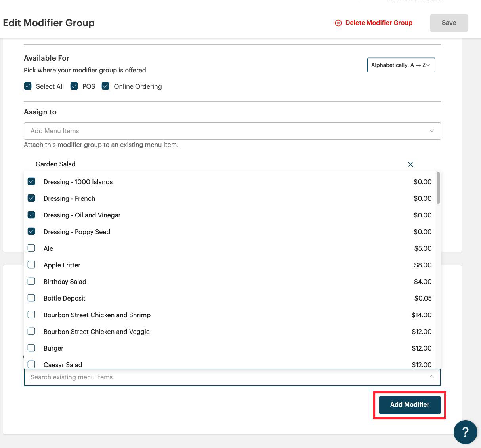
Task: Open the Alphabetically A to Z sort dropdown
Action: [401, 65]
